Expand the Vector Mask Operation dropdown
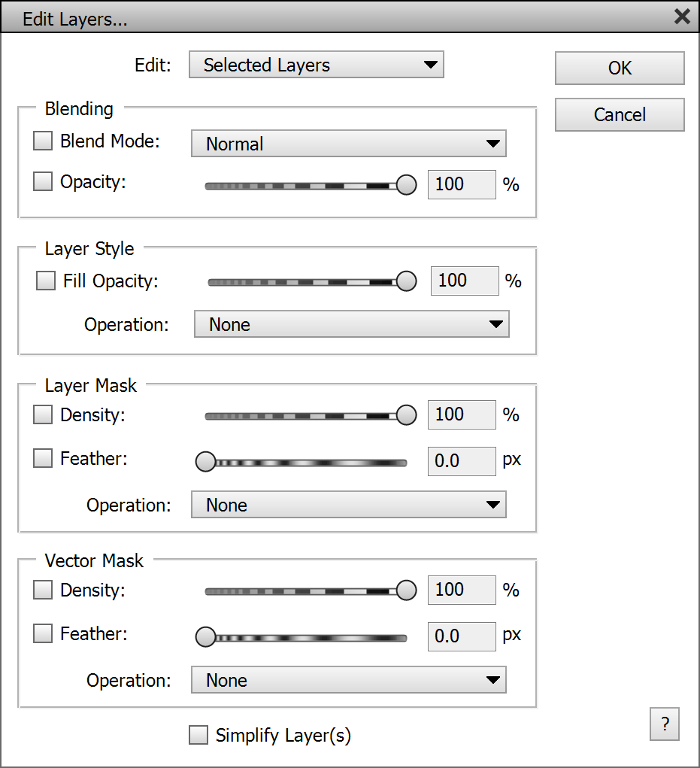 pos(349,680)
